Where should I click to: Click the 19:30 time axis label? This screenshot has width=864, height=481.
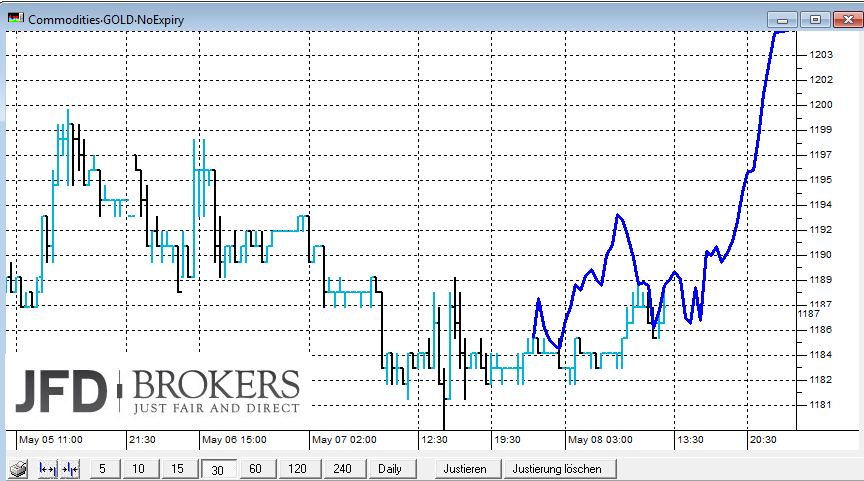click(x=507, y=440)
